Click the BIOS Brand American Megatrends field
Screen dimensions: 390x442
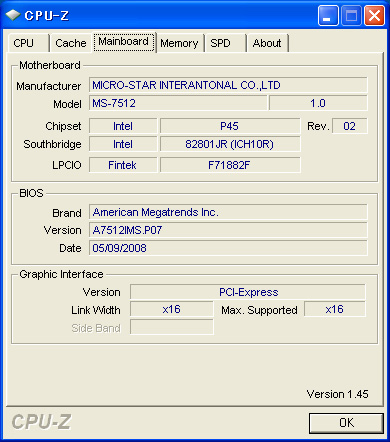(x=228, y=212)
